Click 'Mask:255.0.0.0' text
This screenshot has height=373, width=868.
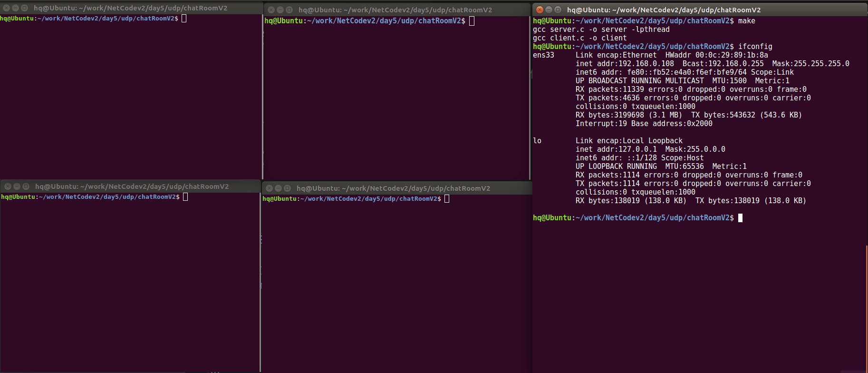coord(695,149)
